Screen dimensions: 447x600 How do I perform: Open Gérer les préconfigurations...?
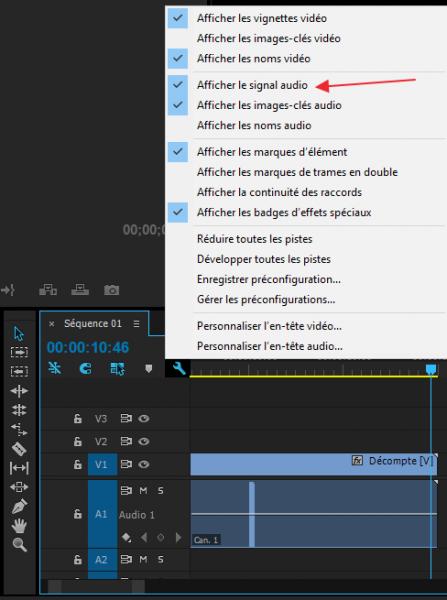pyautogui.click(x=266, y=299)
